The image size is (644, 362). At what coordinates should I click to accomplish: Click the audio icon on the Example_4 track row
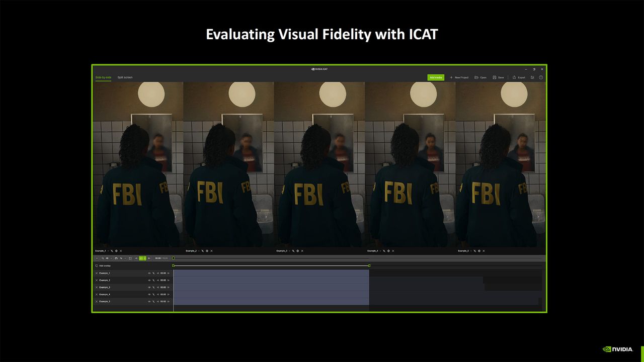(x=153, y=294)
